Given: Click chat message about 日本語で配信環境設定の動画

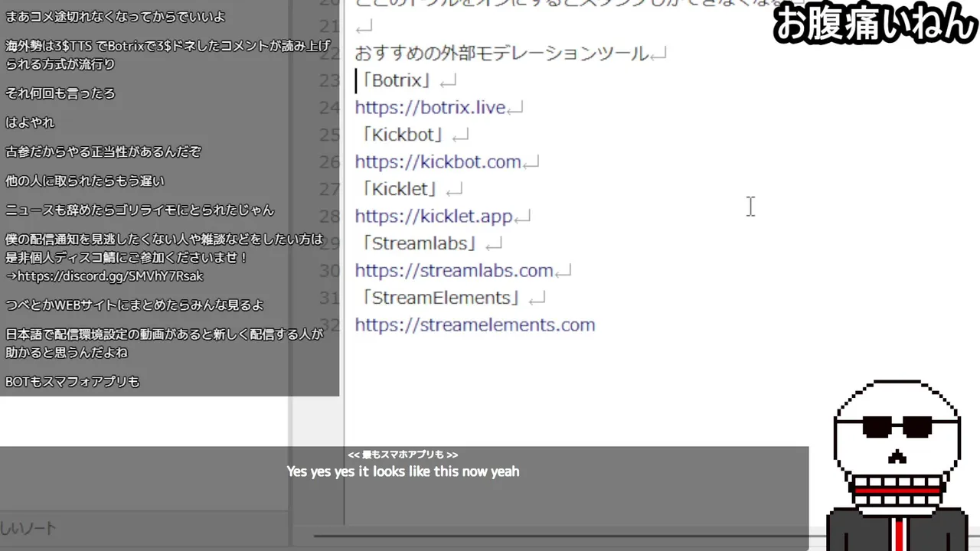Looking at the screenshot, I should (x=164, y=344).
